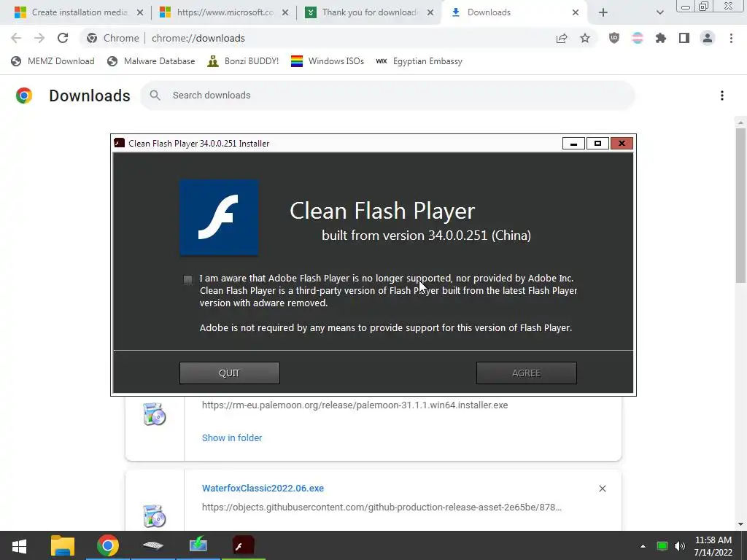Click the Flash Player logo in installer
Screen dimensions: 747x560
pos(219,217)
